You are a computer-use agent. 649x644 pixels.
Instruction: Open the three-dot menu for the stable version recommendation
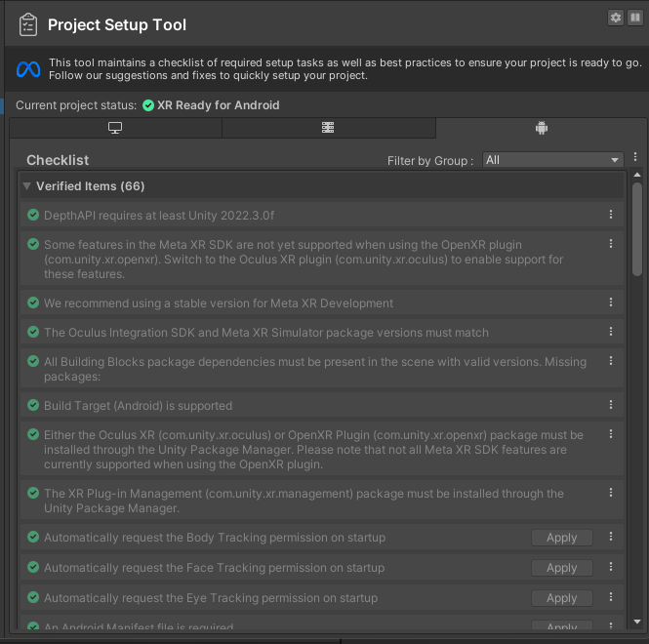tap(611, 303)
